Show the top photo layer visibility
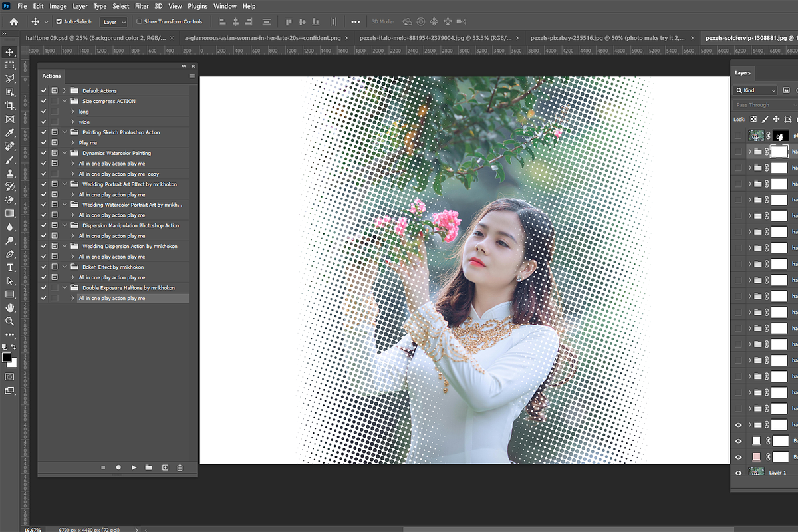 coord(738,135)
